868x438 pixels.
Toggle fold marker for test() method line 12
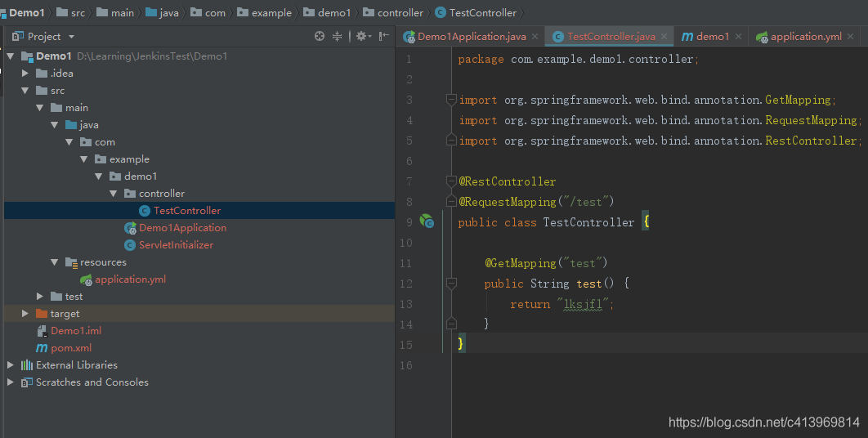click(451, 283)
